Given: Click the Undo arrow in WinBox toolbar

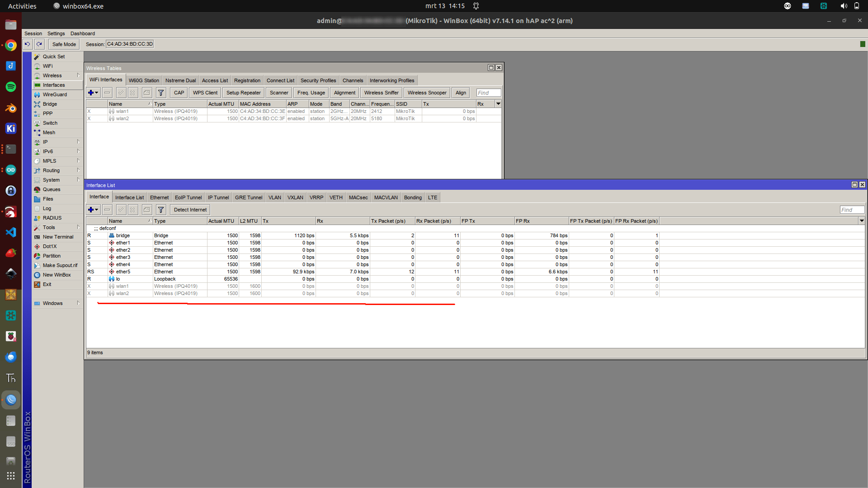Looking at the screenshot, I should point(27,44).
